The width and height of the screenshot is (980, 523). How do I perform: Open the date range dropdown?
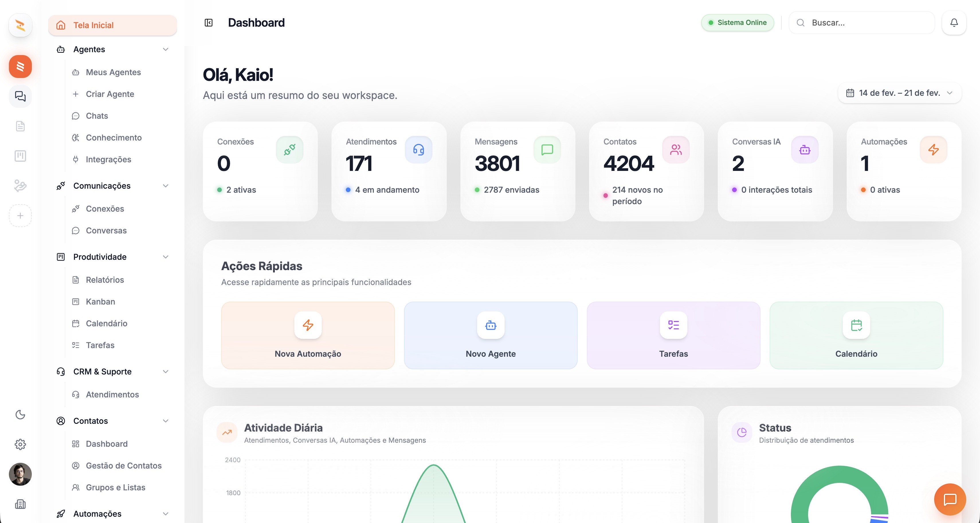click(x=899, y=93)
